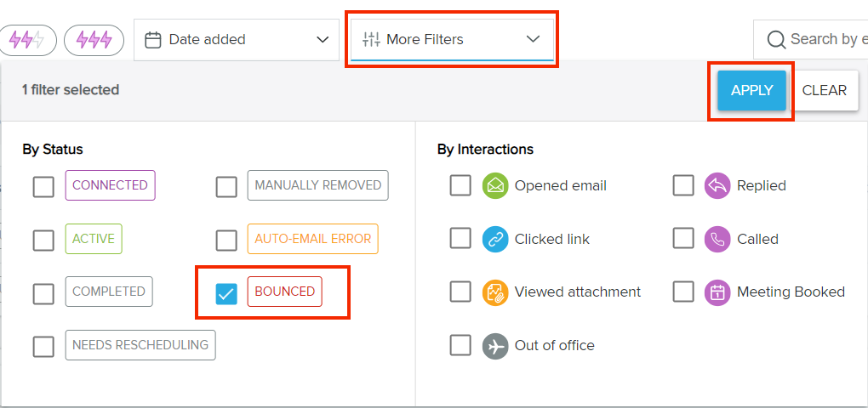Screen dimensions: 868x408
Task: Click the blue Clicked link chain icon
Action: [x=495, y=240]
